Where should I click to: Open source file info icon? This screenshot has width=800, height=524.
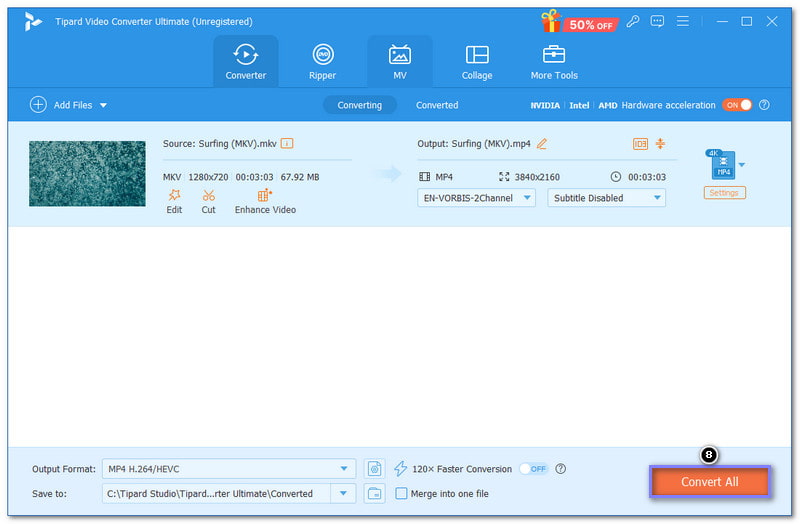[287, 143]
